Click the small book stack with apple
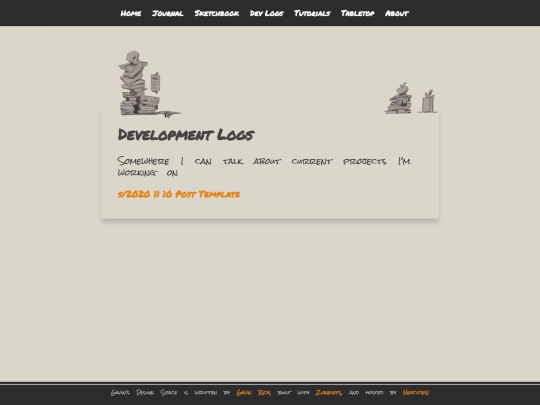Viewport: 540px width, 405px height. pos(399,98)
